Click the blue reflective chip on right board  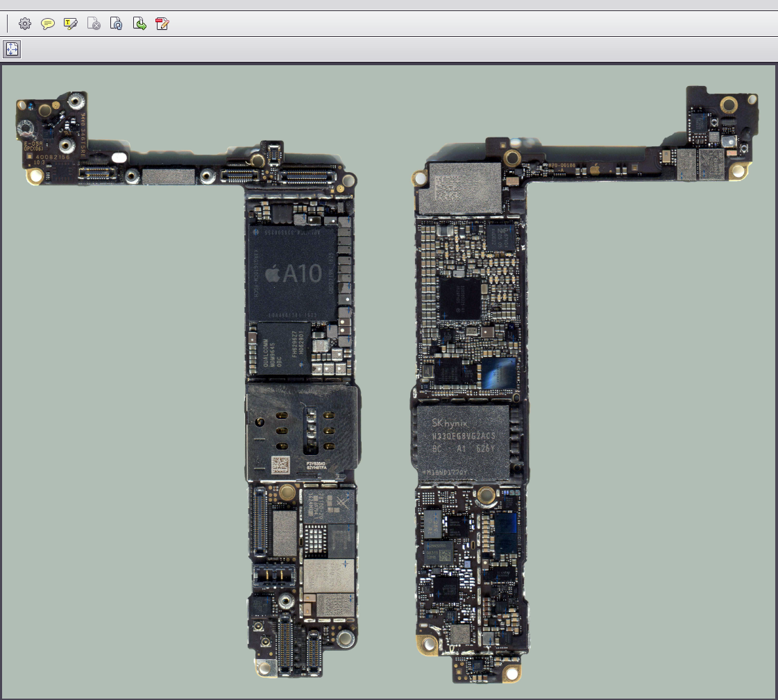coord(500,373)
